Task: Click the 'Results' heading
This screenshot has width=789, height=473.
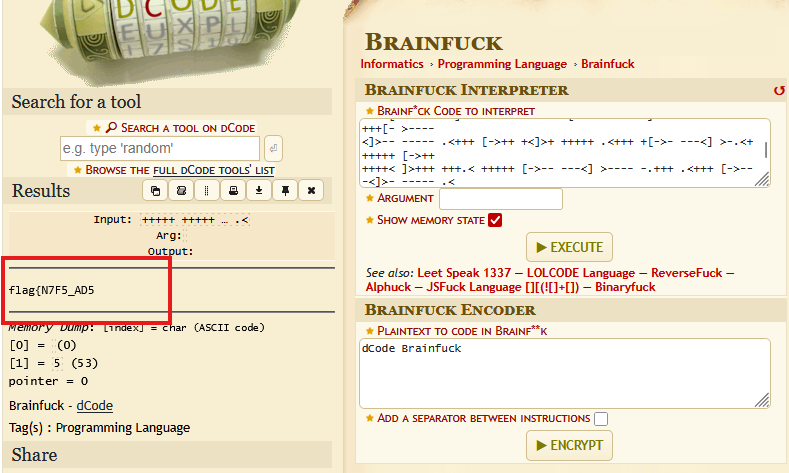Action: tap(41, 191)
